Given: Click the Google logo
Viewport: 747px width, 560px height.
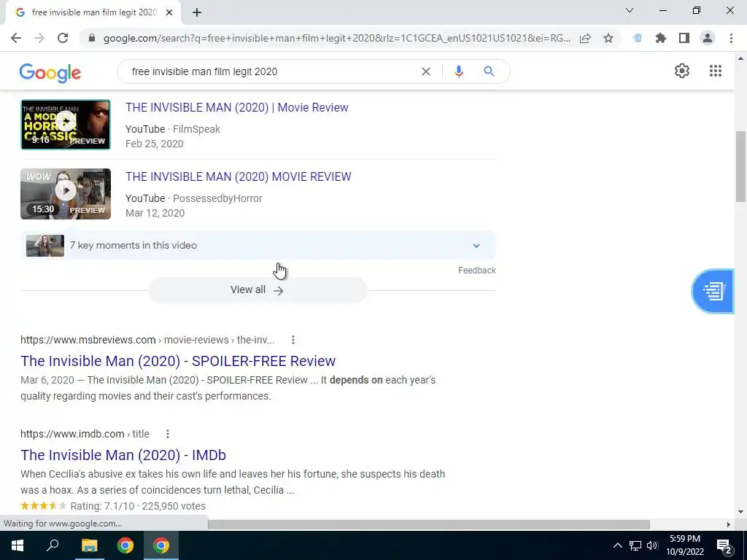Looking at the screenshot, I should [50, 73].
